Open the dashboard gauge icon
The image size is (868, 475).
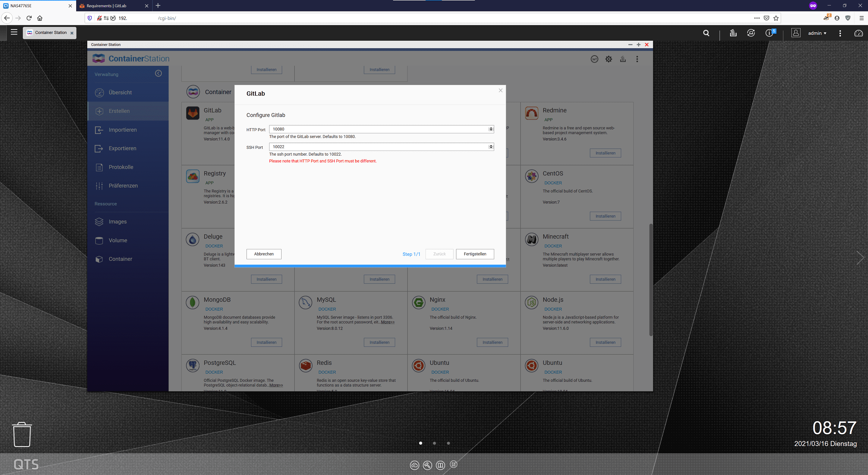pyautogui.click(x=858, y=33)
